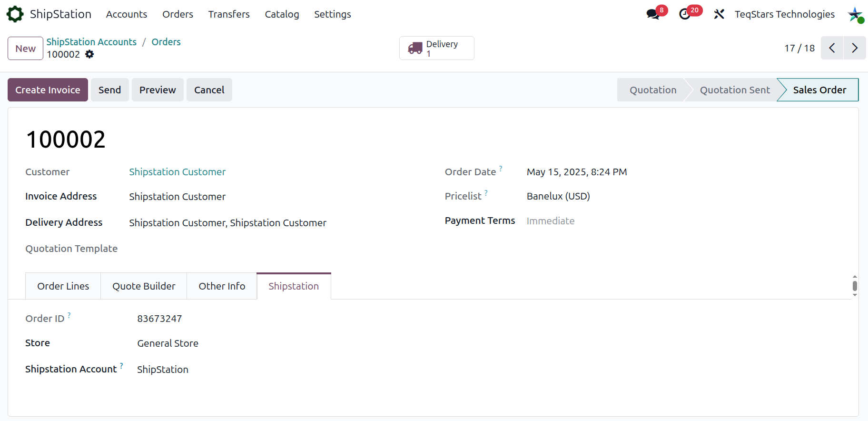Click the Payment Terms Immediate field
868x421 pixels.
pyautogui.click(x=551, y=221)
